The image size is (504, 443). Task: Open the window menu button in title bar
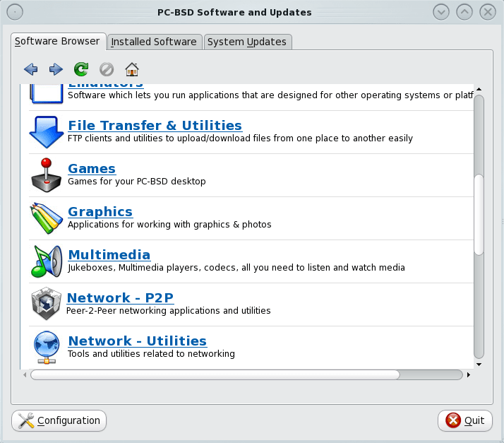tap(15, 13)
